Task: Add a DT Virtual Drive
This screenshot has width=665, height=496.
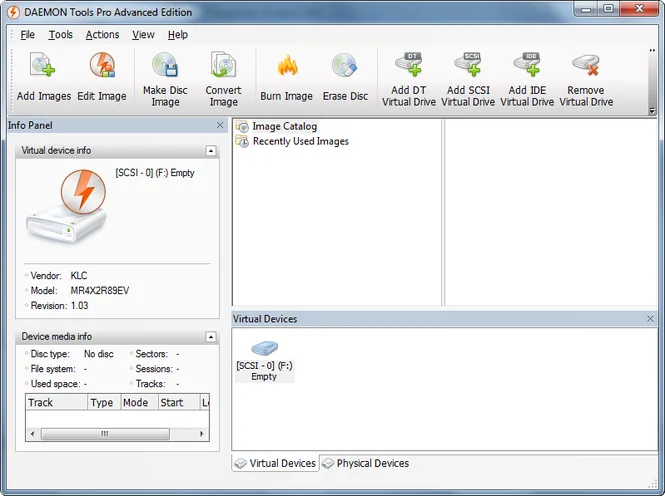Action: click(408, 79)
